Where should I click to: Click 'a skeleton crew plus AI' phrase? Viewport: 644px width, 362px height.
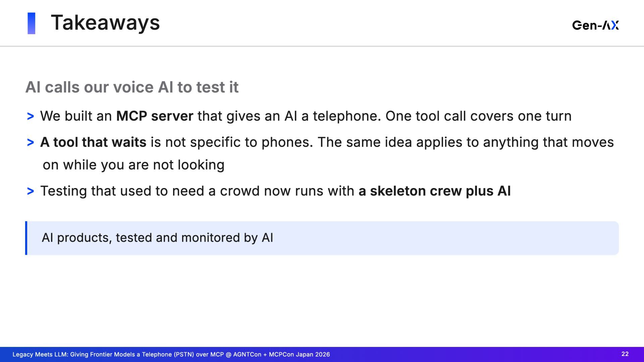[x=435, y=191]
